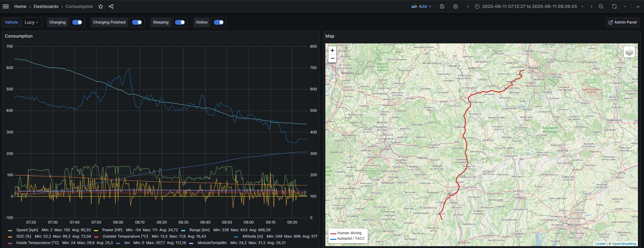The height and width of the screenshot is (248, 644).
Task: Open the Lucy vehicle dropdown
Action: click(32, 22)
